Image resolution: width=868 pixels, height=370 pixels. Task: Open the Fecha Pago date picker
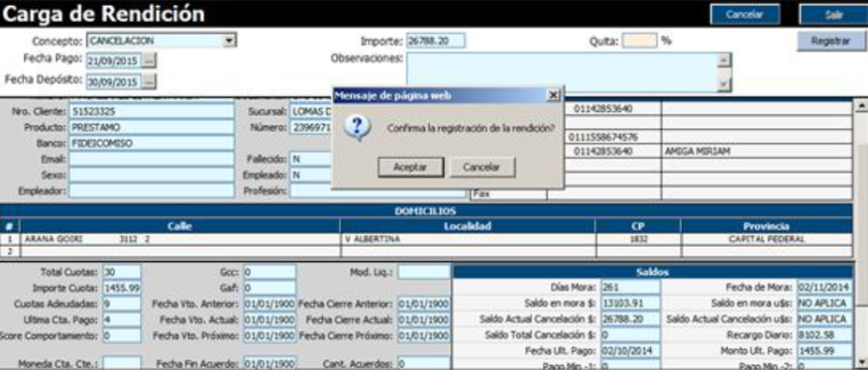[x=149, y=61]
